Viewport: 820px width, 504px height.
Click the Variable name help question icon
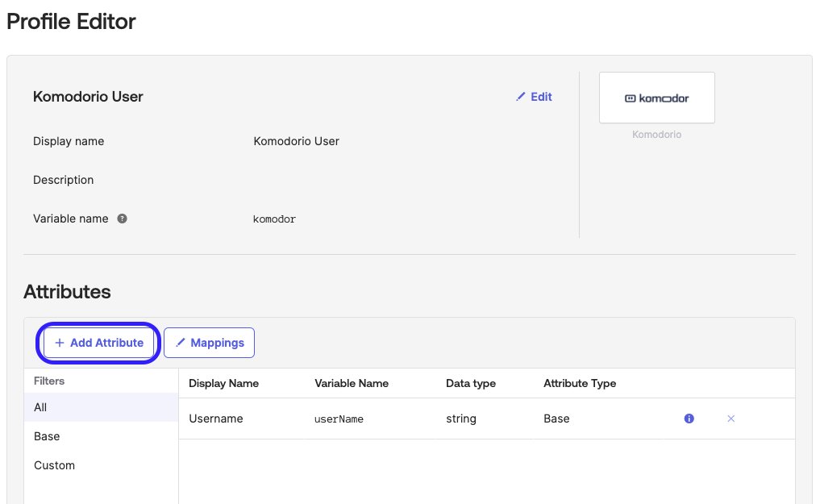click(x=122, y=219)
